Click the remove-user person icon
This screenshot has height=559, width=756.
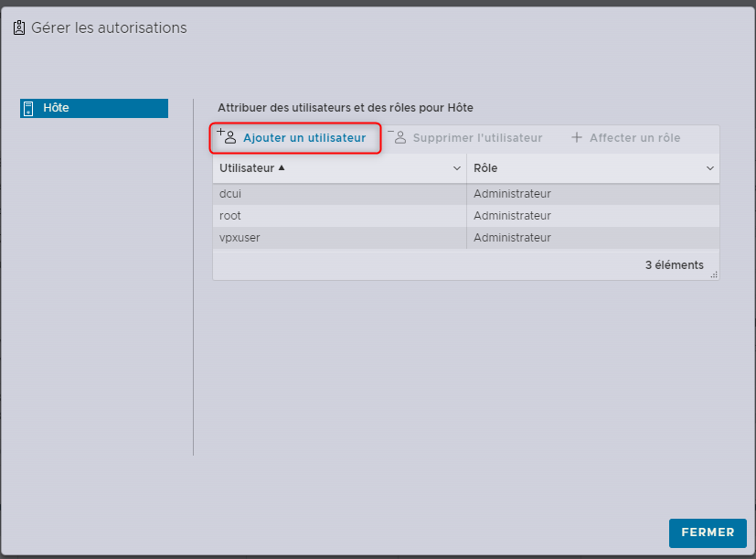point(398,137)
